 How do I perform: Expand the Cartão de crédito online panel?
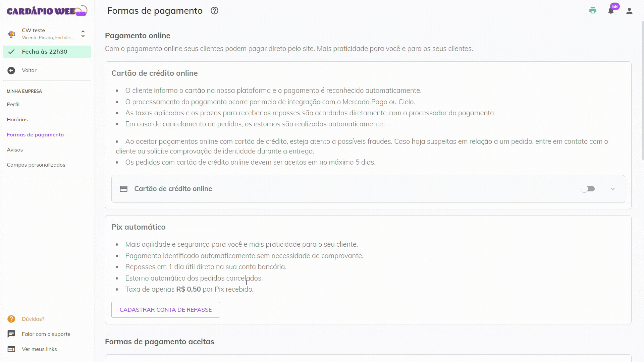point(612,189)
